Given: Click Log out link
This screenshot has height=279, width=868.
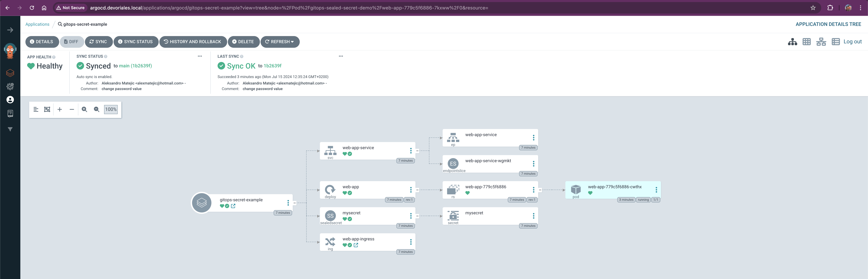Looking at the screenshot, I should 853,41.
